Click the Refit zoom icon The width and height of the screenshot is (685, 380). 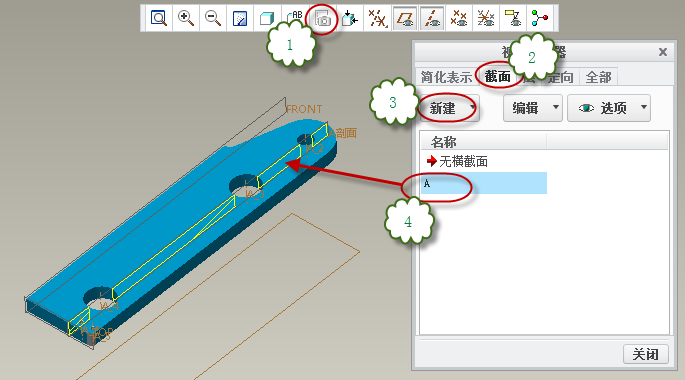pos(159,18)
